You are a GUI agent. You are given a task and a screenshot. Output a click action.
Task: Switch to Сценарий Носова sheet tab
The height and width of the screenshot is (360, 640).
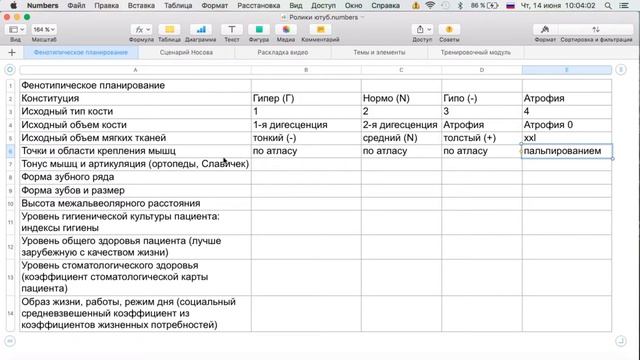[186, 52]
